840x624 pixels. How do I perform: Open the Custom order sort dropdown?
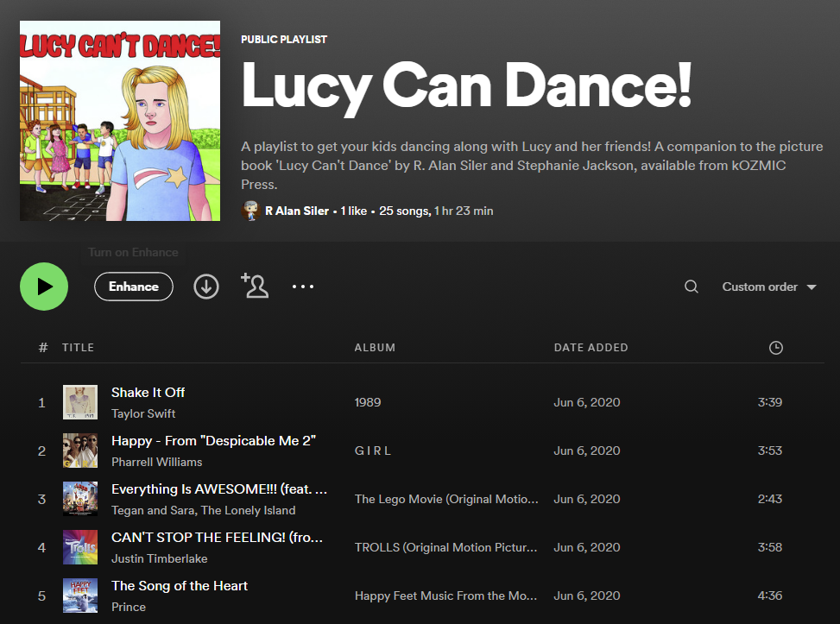click(x=769, y=287)
